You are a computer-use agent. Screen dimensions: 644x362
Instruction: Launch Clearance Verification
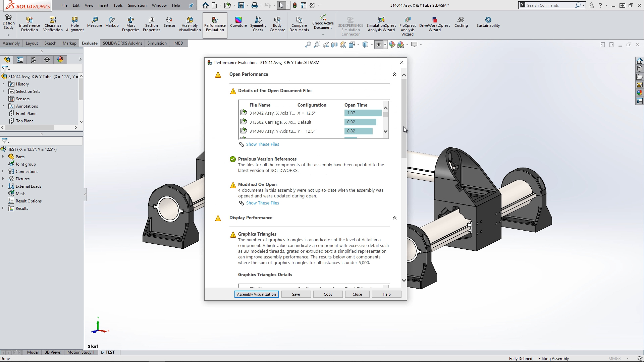[53, 24]
